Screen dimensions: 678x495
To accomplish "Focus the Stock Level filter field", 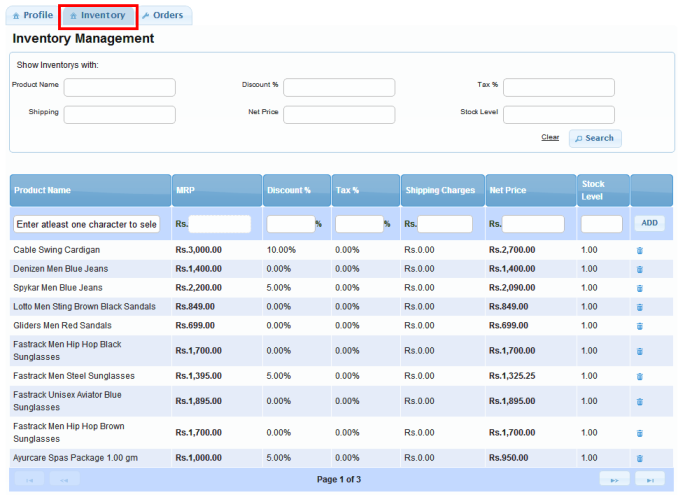I will pyautogui.click(x=559, y=115).
